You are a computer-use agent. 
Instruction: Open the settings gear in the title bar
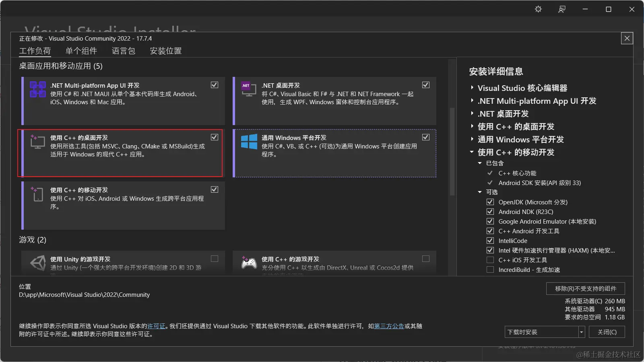(538, 9)
